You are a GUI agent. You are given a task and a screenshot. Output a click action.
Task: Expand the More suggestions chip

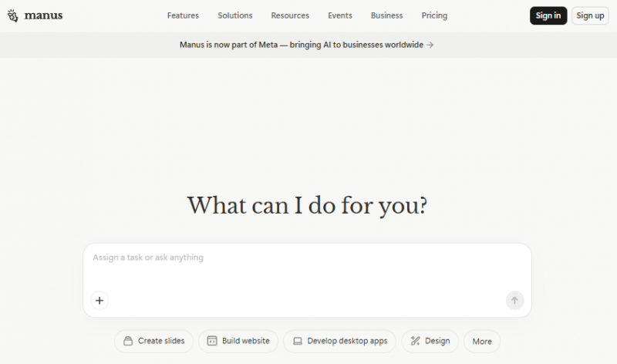tap(482, 342)
